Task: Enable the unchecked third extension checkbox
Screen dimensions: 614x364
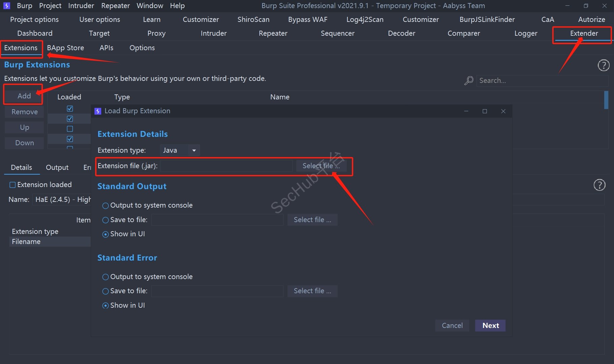Action: pos(70,129)
